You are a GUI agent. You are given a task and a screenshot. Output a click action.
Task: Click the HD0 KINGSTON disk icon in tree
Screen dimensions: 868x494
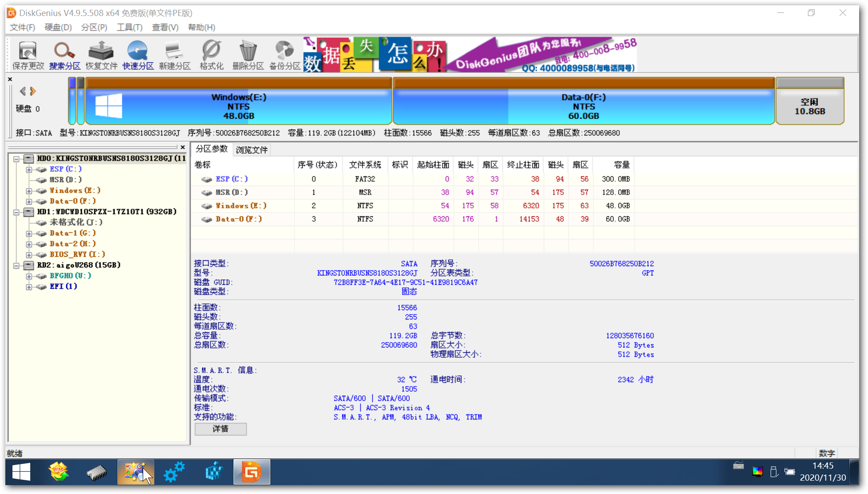(x=29, y=158)
